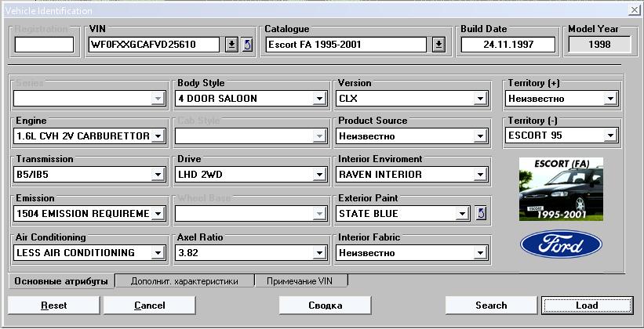
Task: Expand the Body Style dropdown
Action: [319, 99]
